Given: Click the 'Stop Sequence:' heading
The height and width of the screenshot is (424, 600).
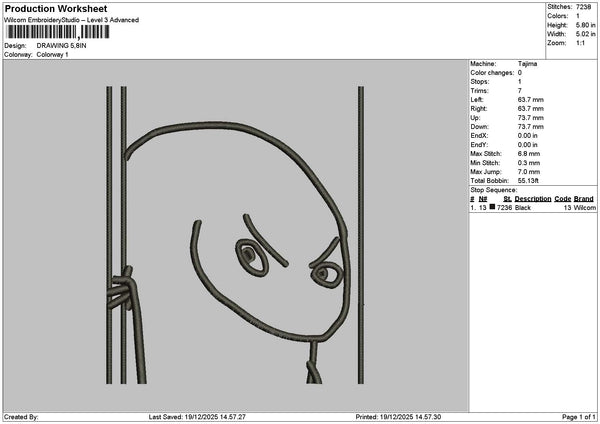Looking at the screenshot, I should click(x=494, y=190).
